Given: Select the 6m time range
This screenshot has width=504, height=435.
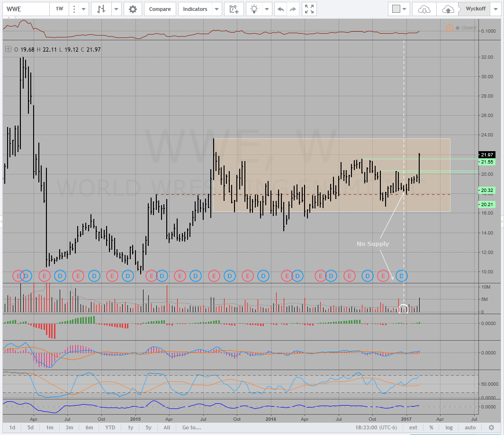Looking at the screenshot, I should pos(89,427).
